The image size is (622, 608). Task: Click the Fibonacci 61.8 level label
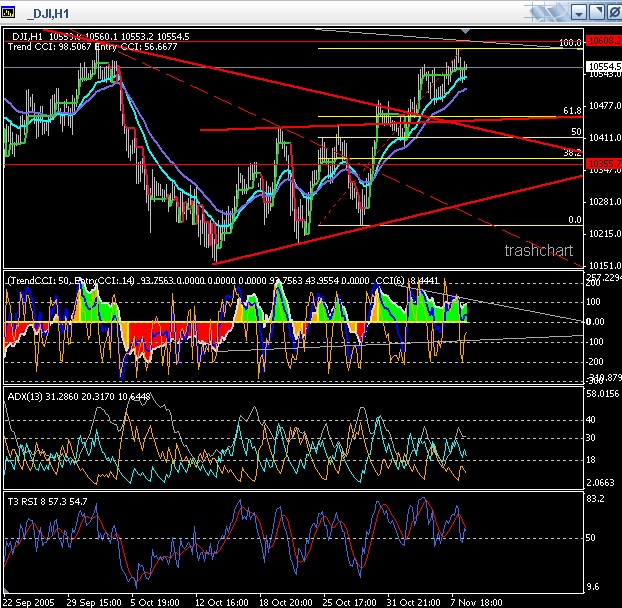(x=572, y=110)
